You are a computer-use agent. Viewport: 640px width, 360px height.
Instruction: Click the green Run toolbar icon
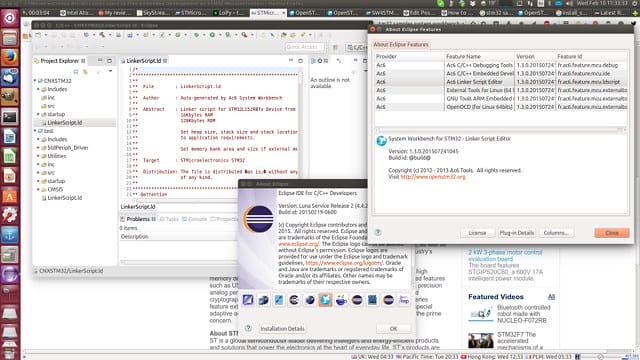click(x=212, y=36)
